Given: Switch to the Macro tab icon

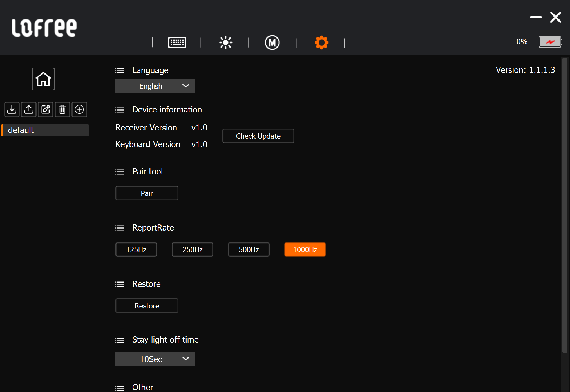Looking at the screenshot, I should (272, 42).
